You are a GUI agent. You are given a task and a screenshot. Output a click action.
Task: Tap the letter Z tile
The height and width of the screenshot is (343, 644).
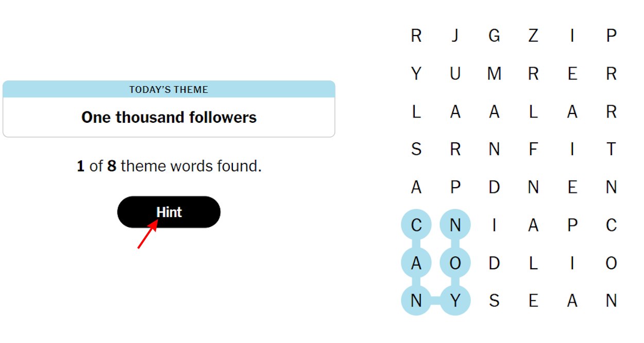(x=533, y=36)
